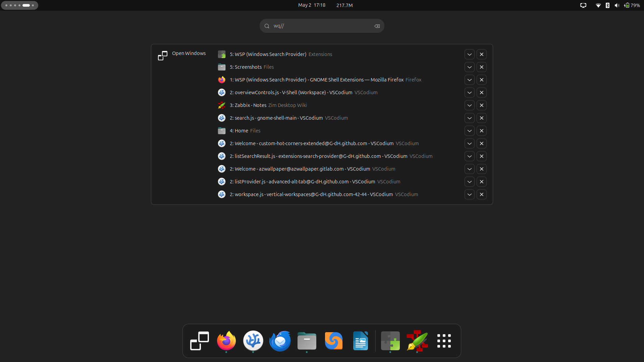Expand options for overviewControls.js row

tap(470, 93)
